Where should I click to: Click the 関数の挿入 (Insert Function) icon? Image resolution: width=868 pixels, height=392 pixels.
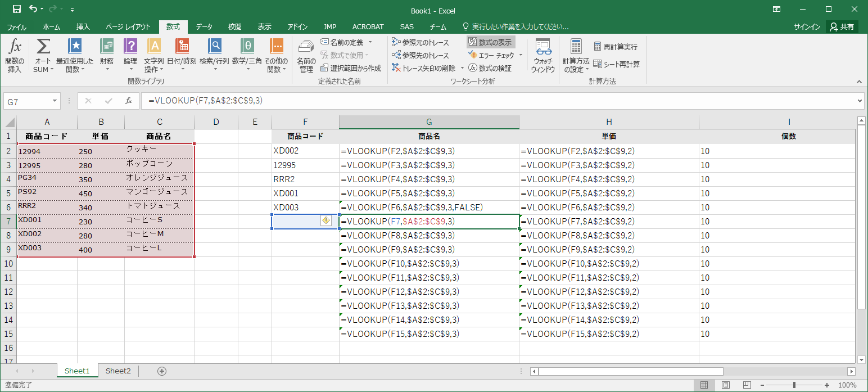(15, 55)
